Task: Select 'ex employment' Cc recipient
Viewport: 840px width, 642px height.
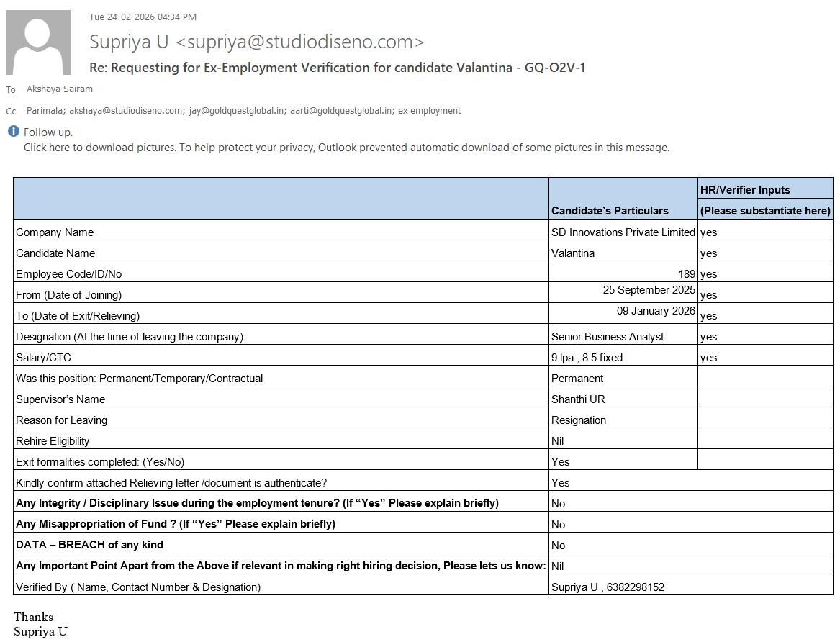Action: 430,111
